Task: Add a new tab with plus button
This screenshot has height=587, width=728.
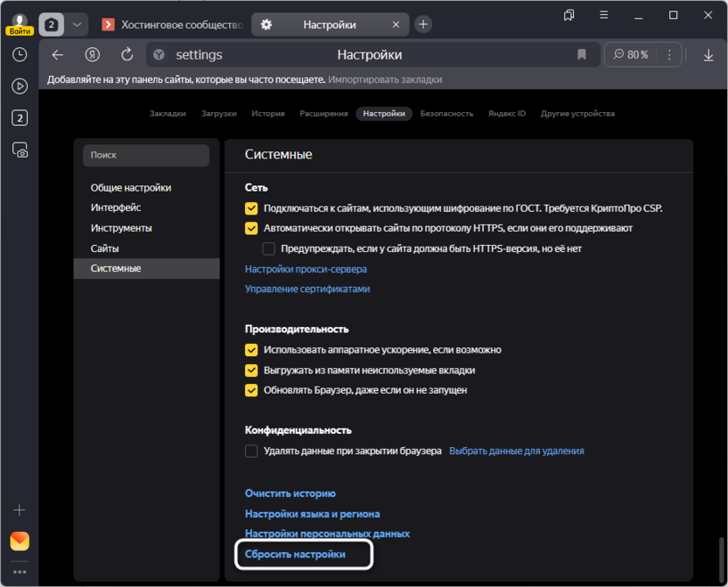Action: point(423,24)
